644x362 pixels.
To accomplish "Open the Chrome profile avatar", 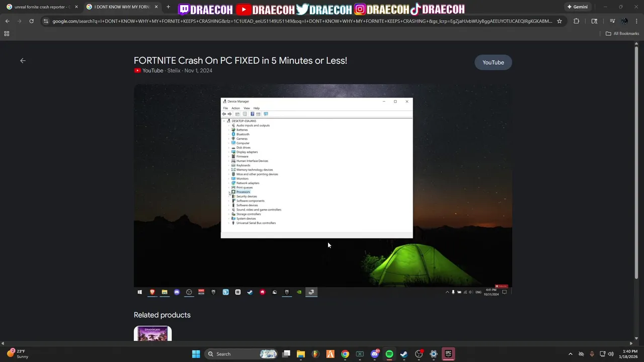I will [624, 21].
